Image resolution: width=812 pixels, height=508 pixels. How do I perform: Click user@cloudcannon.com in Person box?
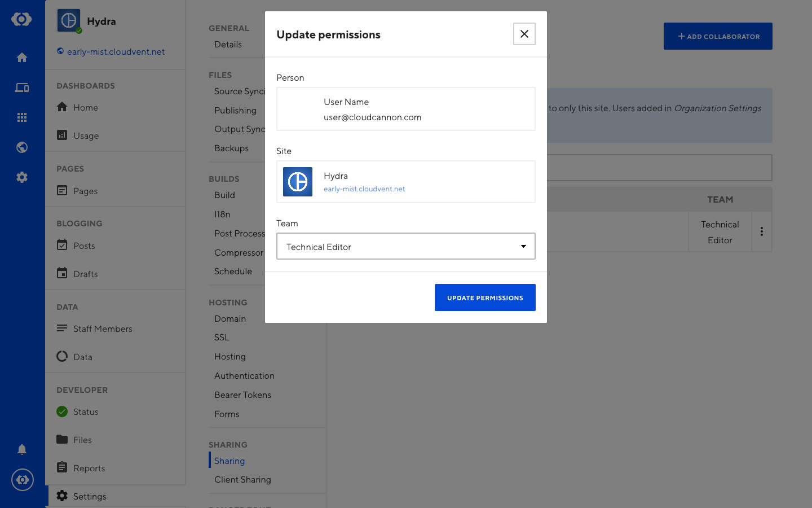(372, 117)
